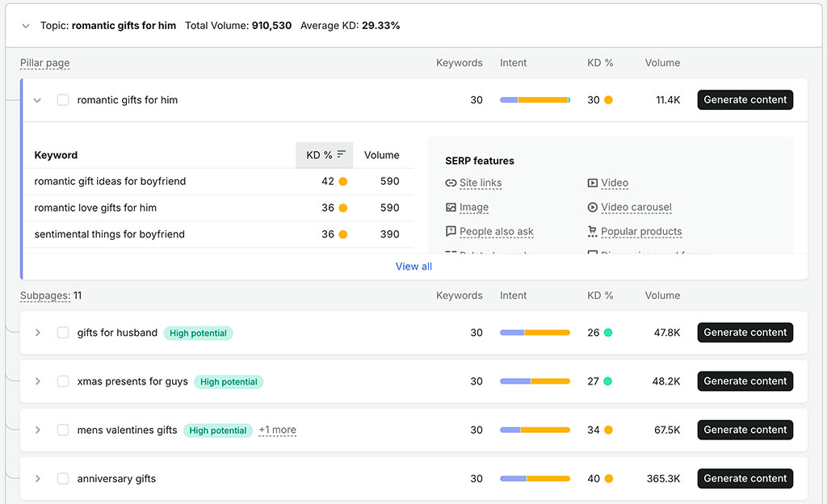Generate content for romantic gifts for him
This screenshot has width=827, height=504.
pyautogui.click(x=745, y=99)
